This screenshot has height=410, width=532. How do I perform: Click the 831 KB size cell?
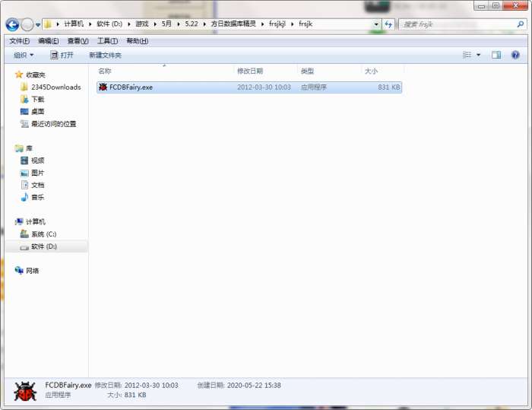(x=389, y=87)
